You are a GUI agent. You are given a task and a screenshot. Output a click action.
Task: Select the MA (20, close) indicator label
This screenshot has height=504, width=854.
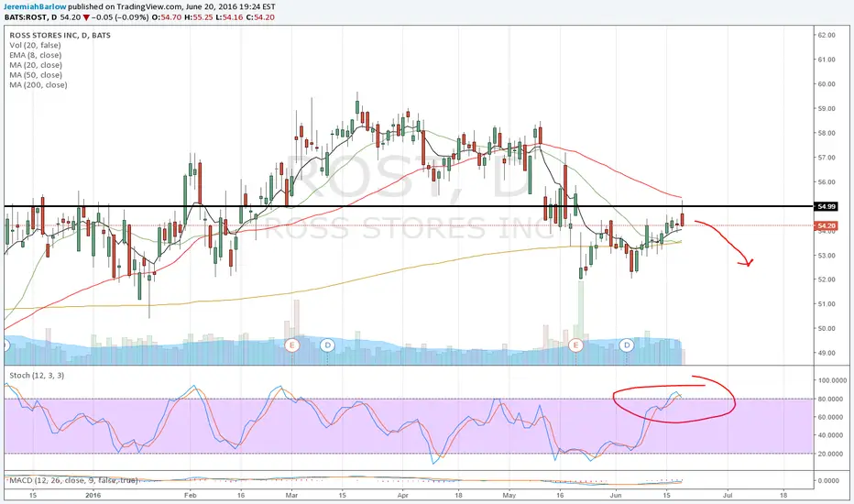[36, 65]
